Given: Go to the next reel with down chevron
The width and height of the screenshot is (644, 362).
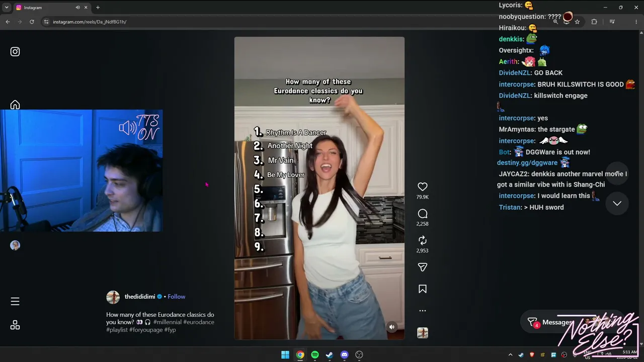Looking at the screenshot, I should coord(617,203).
